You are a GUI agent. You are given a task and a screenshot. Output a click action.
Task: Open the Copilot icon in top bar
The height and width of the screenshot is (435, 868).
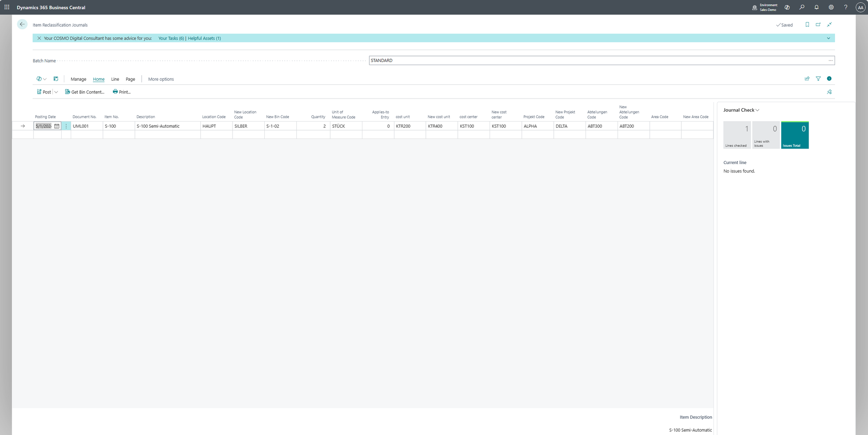(x=787, y=7)
